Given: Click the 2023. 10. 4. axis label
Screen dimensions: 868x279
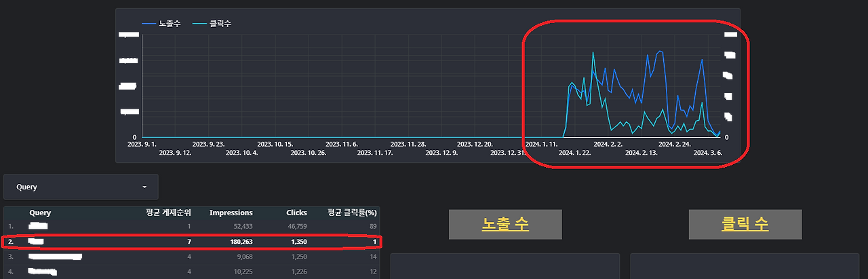Looking at the screenshot, I should coord(241,153).
